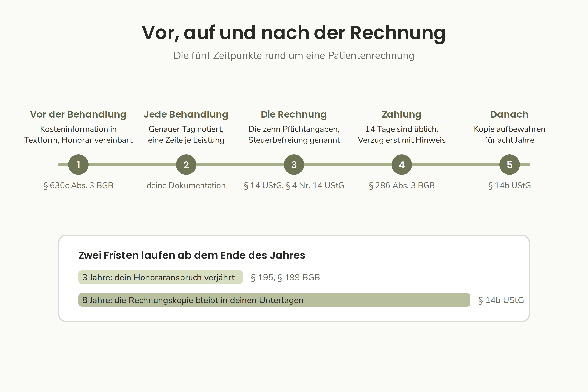Click text '14 Tage sind üblich, Verzug erst mit Hinweis'
588x392 pixels.
pyautogui.click(x=402, y=134)
